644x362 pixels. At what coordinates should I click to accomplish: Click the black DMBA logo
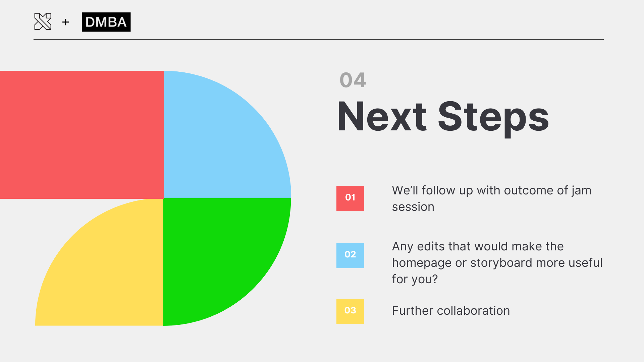pyautogui.click(x=106, y=22)
